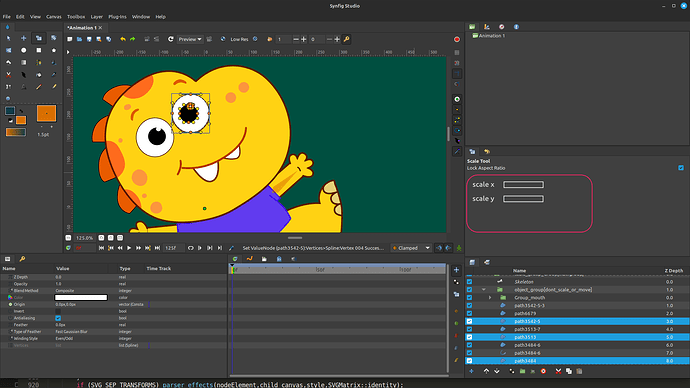
Task: Click the white Color parameter swatch
Action: (x=81, y=297)
